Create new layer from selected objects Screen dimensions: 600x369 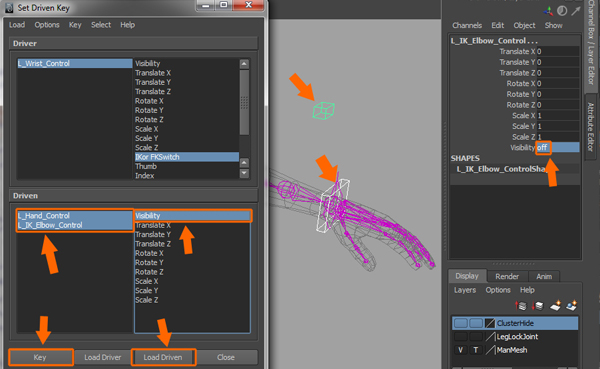click(571, 305)
